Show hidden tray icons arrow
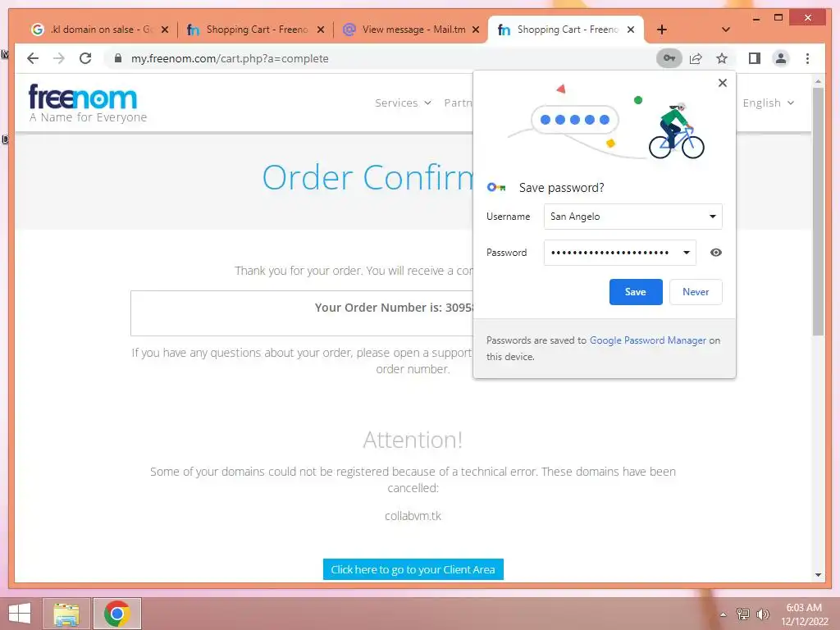Screen dimensions: 840x630 point(724,614)
